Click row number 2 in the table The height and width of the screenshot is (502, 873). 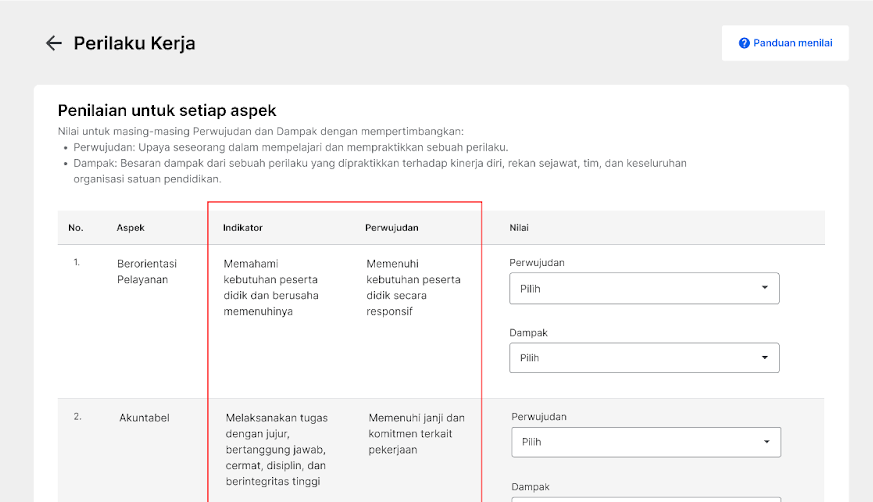point(77,417)
